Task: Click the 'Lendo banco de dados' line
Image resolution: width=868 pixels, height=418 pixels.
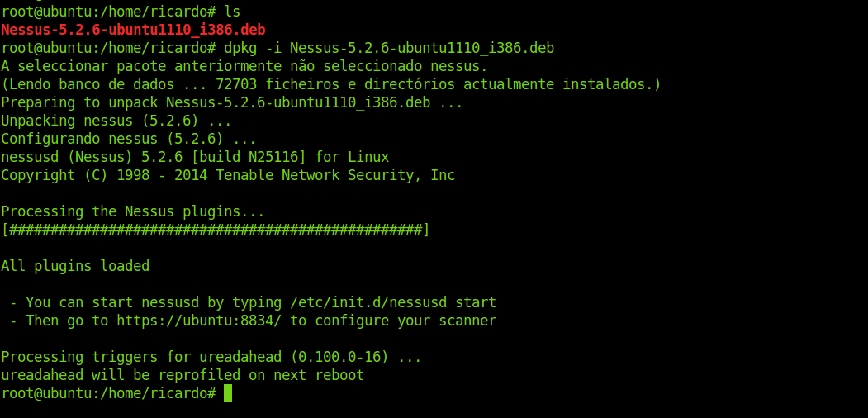Action: (331, 84)
